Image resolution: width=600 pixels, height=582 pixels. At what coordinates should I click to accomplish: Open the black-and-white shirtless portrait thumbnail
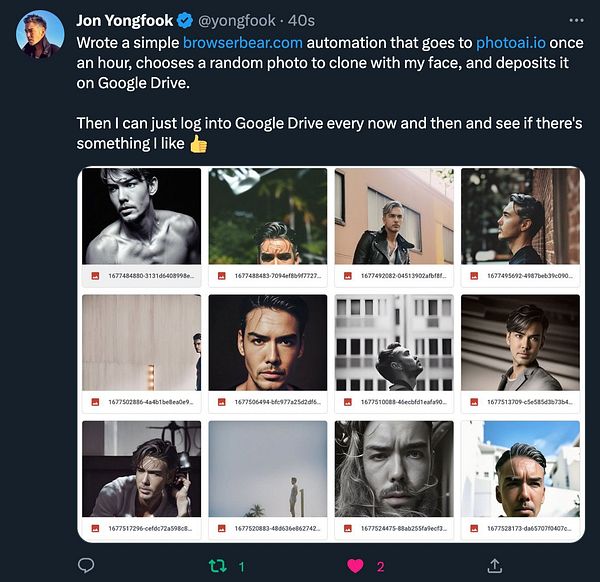tap(141, 215)
